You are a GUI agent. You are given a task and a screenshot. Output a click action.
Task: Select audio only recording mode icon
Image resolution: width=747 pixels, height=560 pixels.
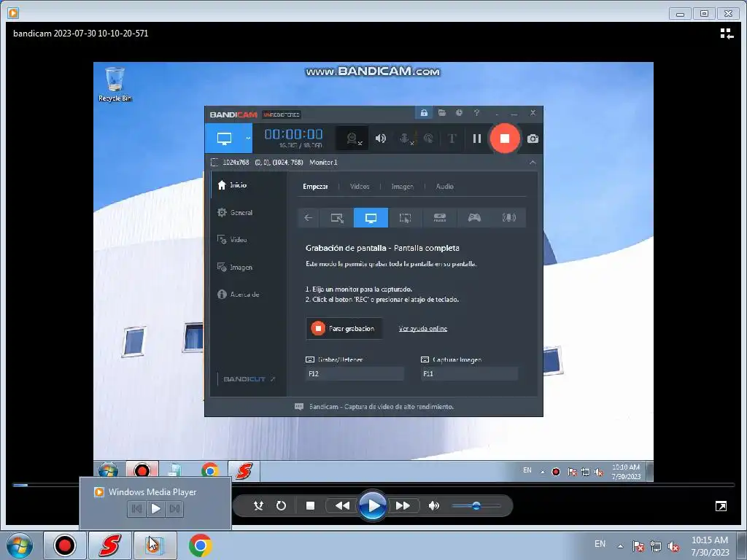[x=508, y=217]
